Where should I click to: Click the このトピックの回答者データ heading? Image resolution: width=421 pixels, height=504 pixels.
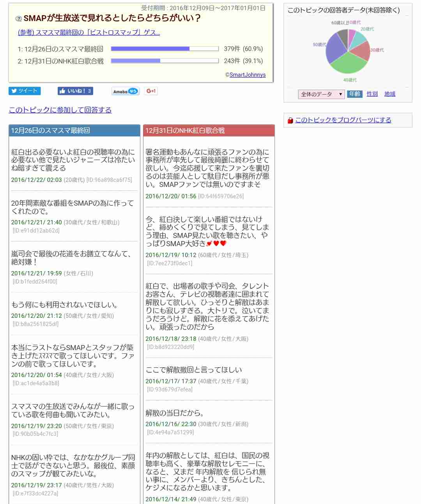coord(344,10)
